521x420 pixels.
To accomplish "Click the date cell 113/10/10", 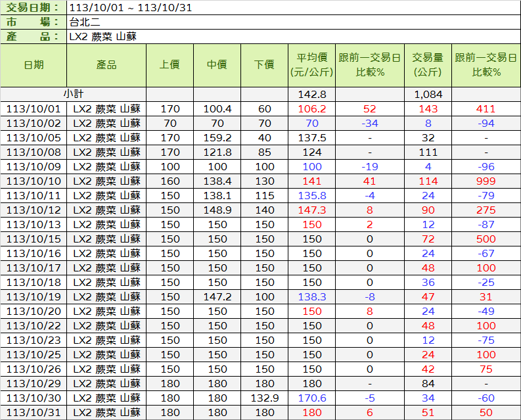I will [34, 181].
